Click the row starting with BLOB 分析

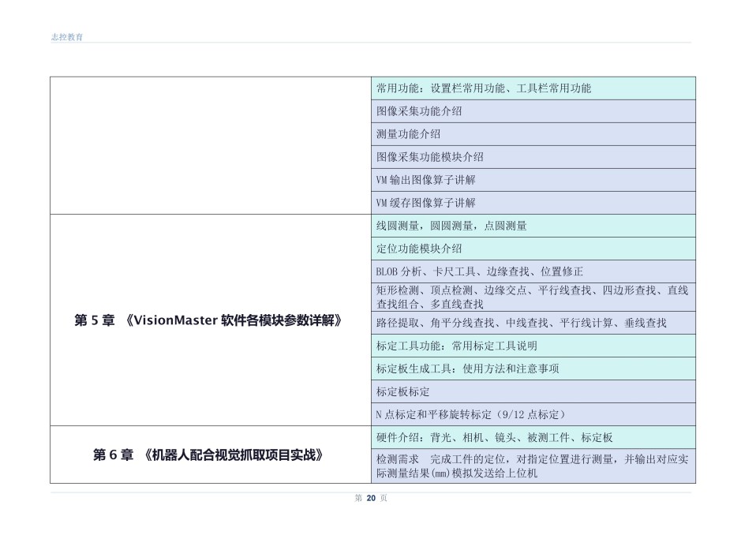(533, 271)
